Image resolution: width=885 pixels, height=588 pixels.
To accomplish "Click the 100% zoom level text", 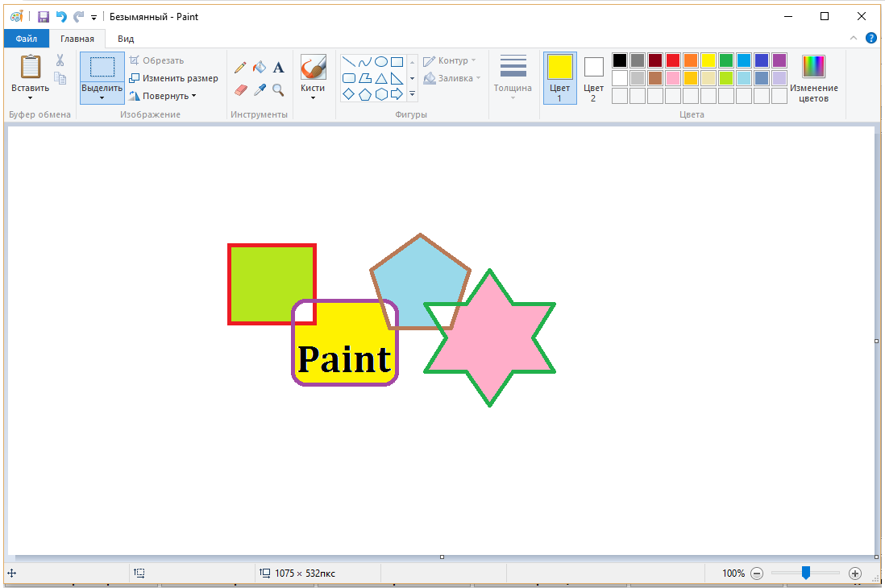I will tap(733, 574).
